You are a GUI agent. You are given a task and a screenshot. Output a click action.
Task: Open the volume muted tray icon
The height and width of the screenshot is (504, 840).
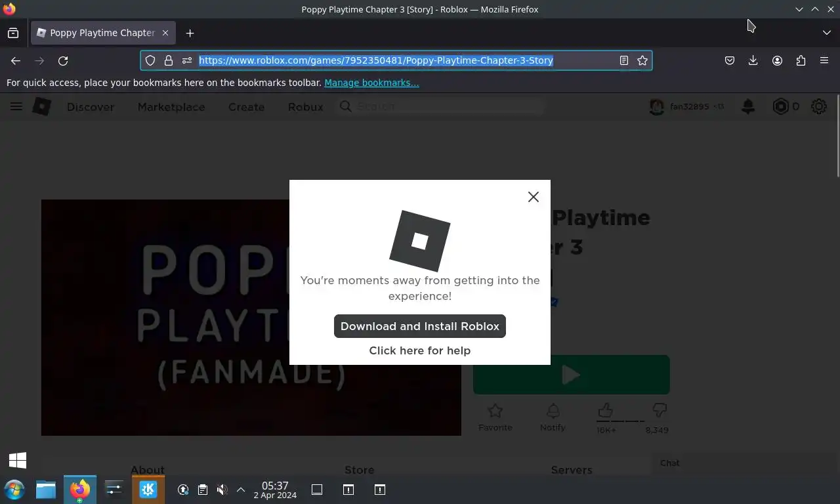click(x=222, y=490)
